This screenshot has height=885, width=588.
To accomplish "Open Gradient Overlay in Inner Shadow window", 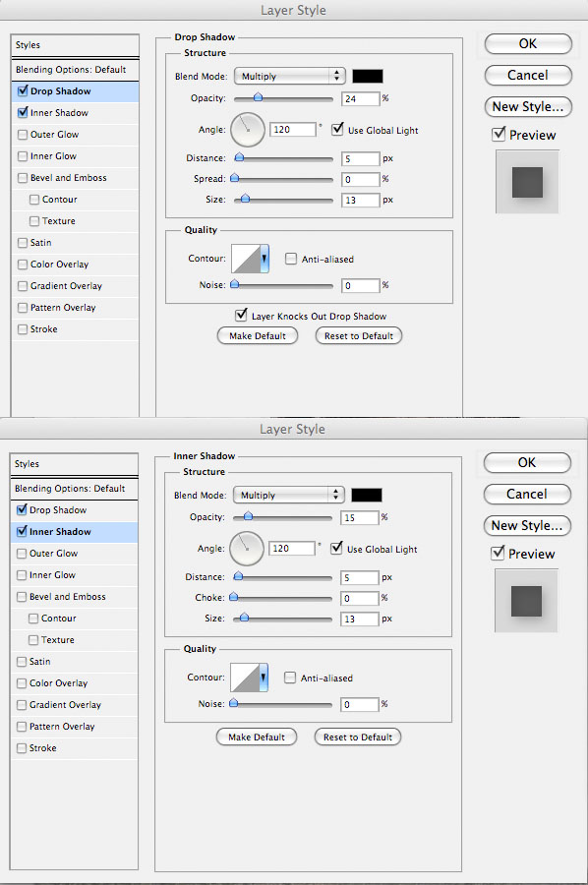I will (65, 705).
